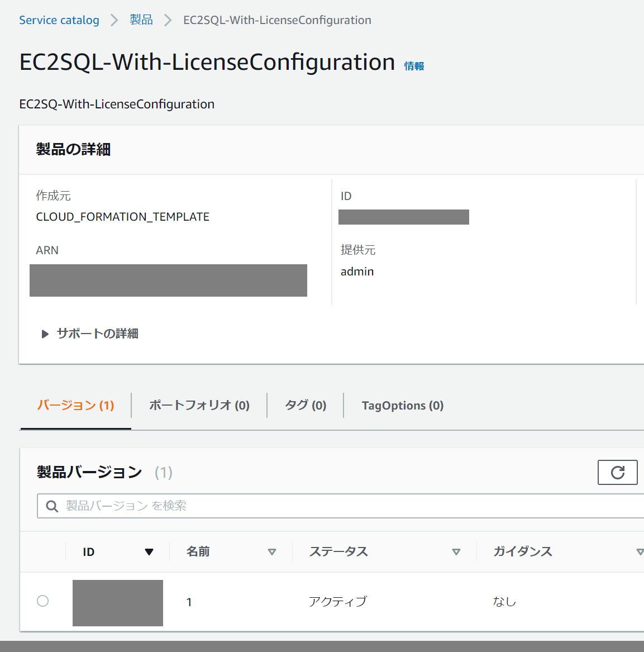The height and width of the screenshot is (652, 644).
Task: Open the 製品 breadcrumb link
Action: tap(141, 20)
